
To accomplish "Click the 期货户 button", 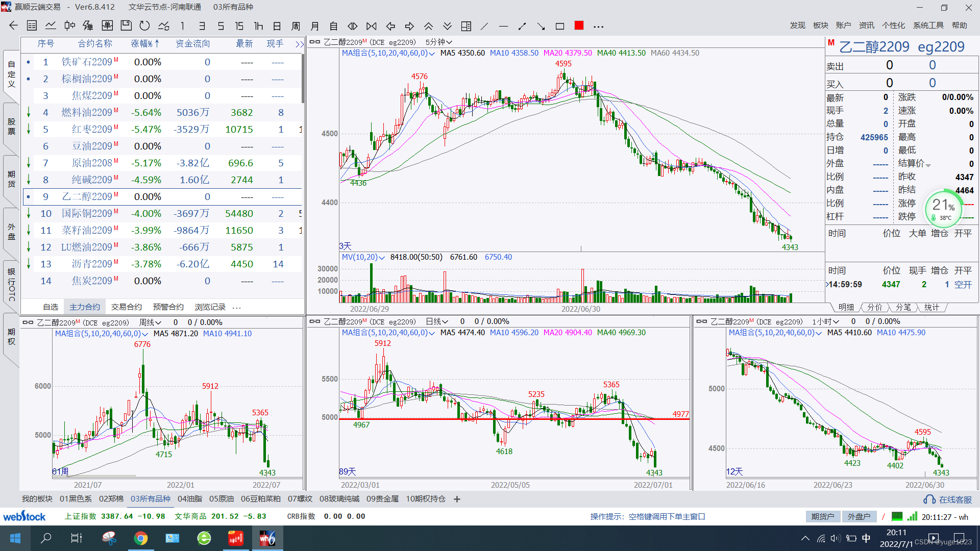I will [x=822, y=517].
